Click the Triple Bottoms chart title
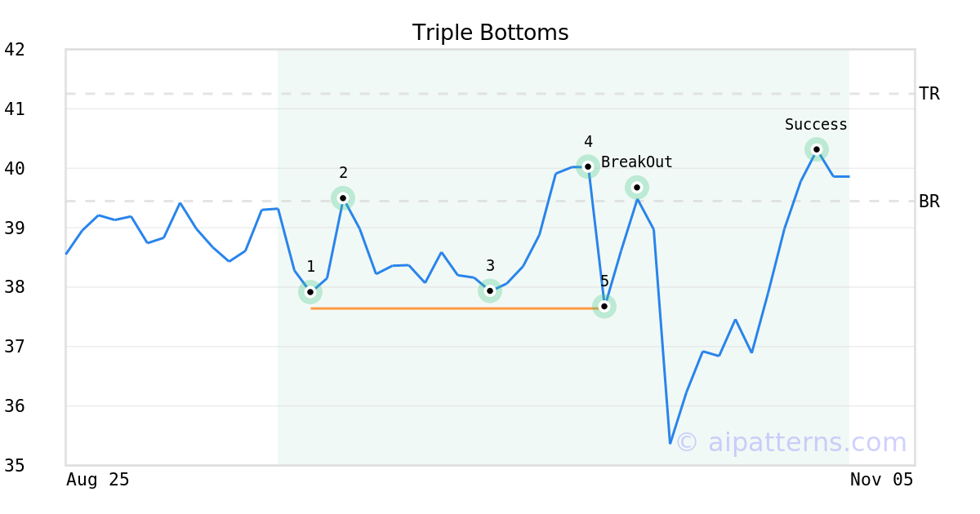Image resolution: width=980 pixels, height=514 pixels. tap(490, 33)
